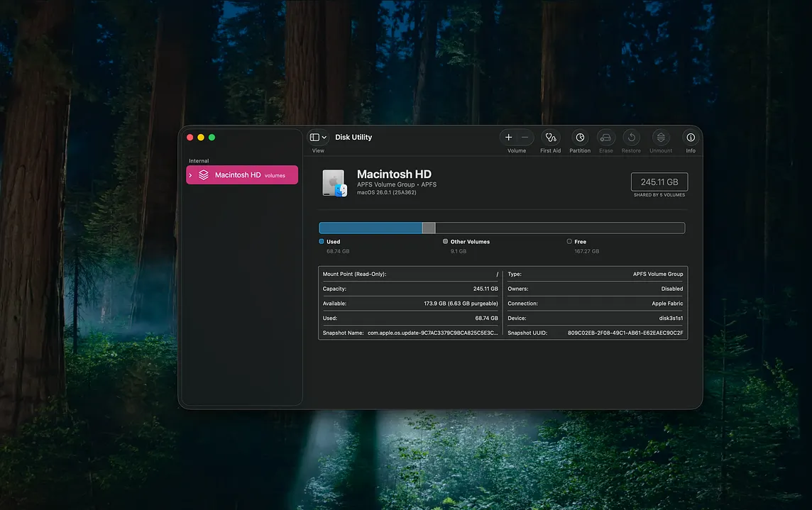The height and width of the screenshot is (510, 812).
Task: Click the Macintosh HD drive icon
Action: click(334, 183)
